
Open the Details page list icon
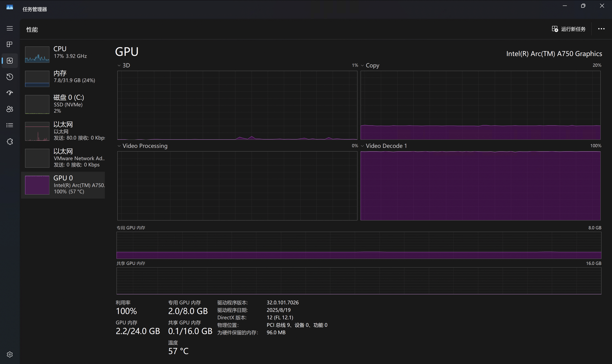click(9, 125)
